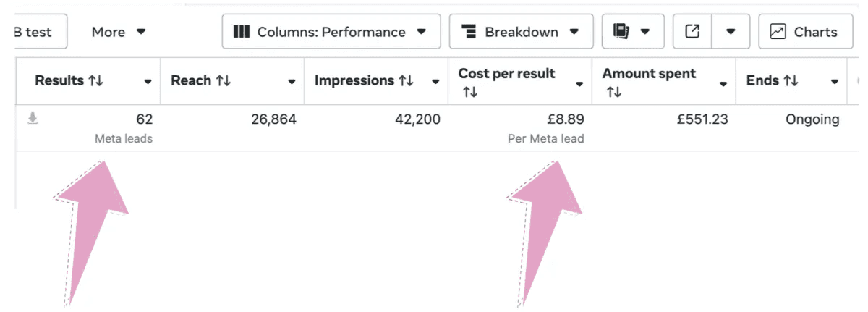Sort by Amount spent arrows icon
Screen dimensions: 868x312
coord(613,92)
